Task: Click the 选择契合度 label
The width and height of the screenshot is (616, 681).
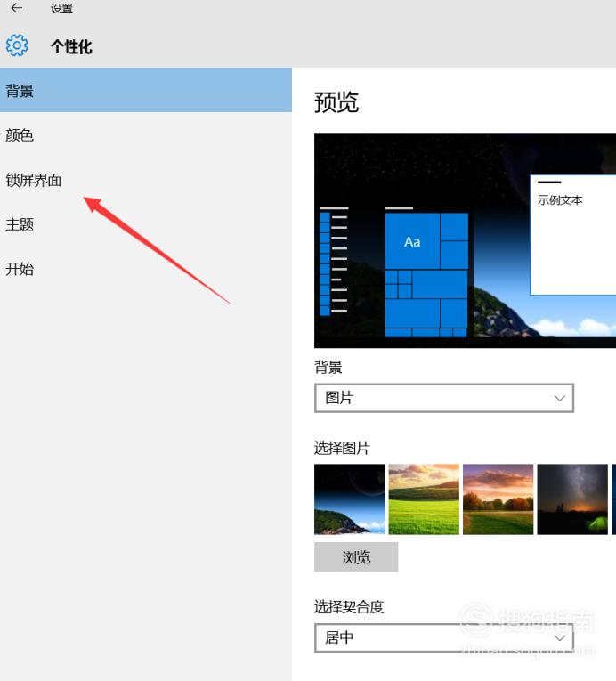Action: pos(349,607)
